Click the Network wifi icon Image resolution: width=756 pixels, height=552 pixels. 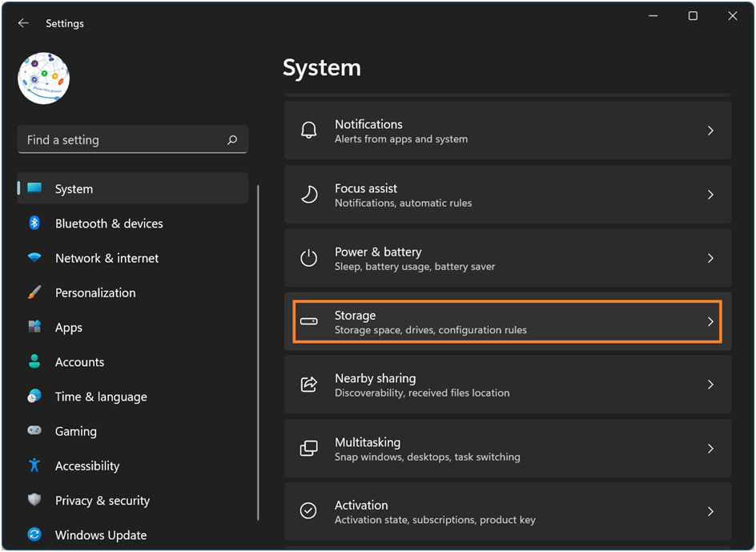tap(34, 258)
